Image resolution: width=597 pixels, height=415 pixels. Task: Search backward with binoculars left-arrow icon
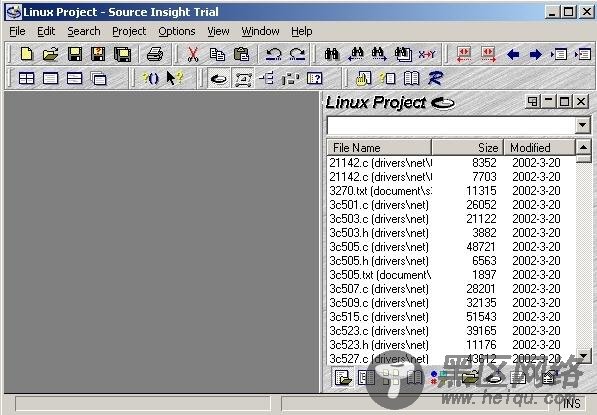click(x=356, y=54)
